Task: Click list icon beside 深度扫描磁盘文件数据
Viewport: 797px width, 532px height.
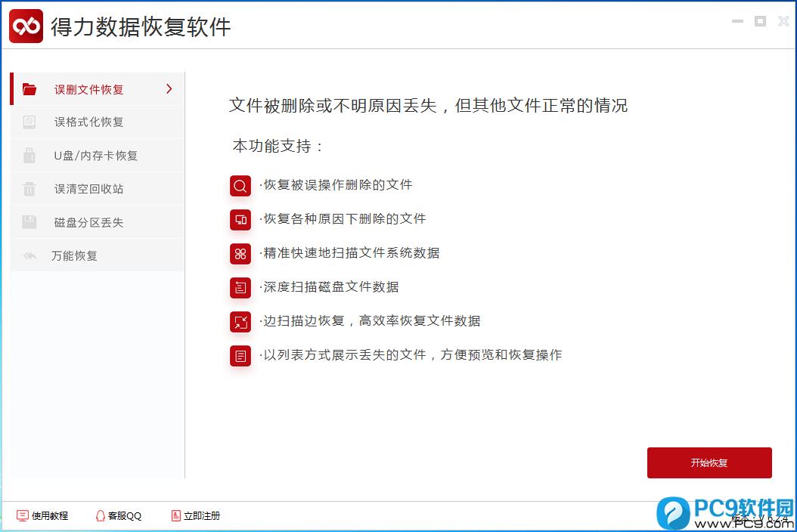Action: [240, 288]
